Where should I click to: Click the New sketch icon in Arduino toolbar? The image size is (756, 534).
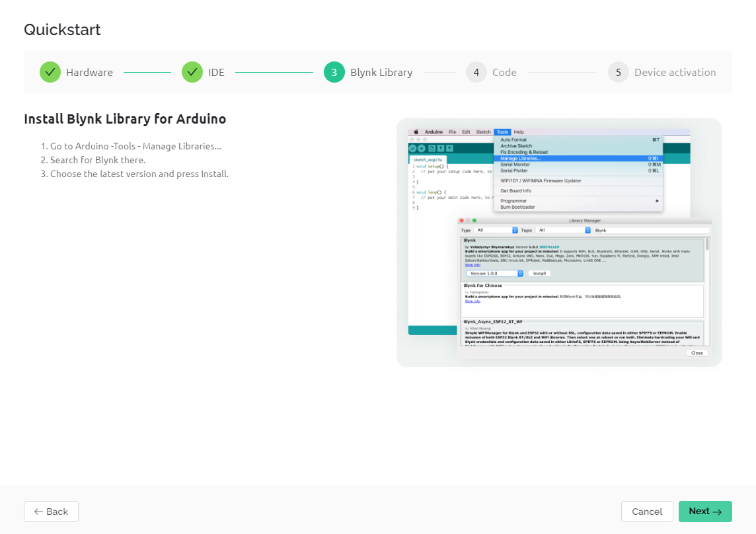[x=432, y=148]
